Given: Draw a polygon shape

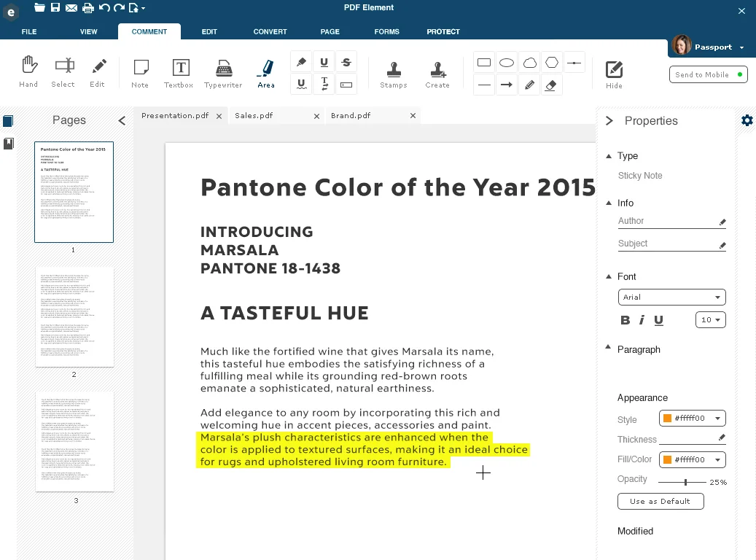Looking at the screenshot, I should click(x=552, y=63).
